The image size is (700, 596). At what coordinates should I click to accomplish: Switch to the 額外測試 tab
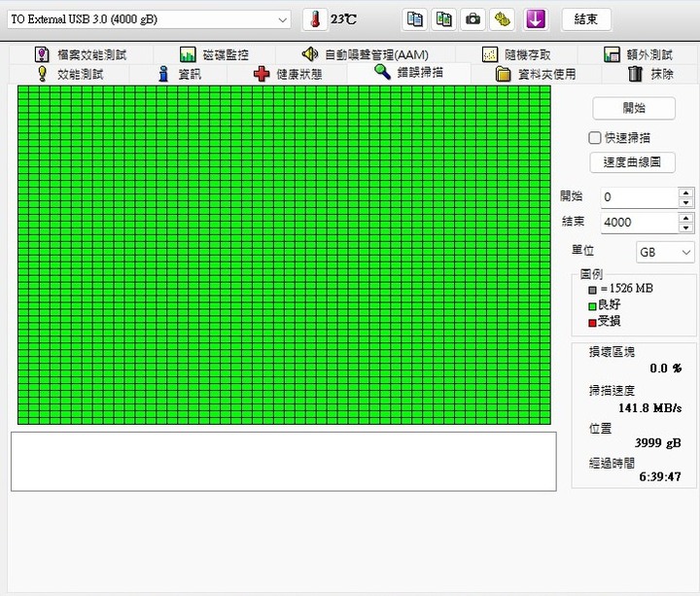(638, 54)
